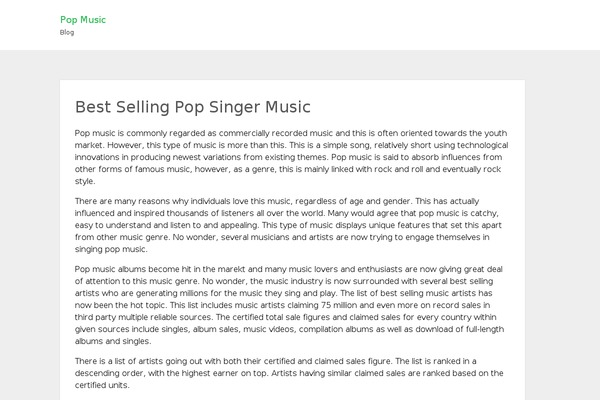Click the Best Selling Pop Singer Music heading
This screenshot has width=600, height=400.
pyautogui.click(x=192, y=107)
